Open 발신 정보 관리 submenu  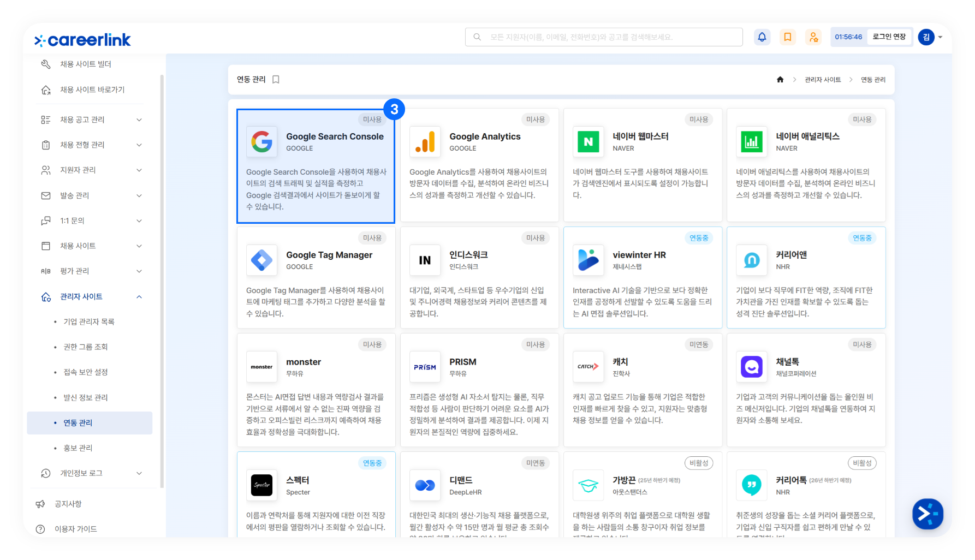(86, 397)
